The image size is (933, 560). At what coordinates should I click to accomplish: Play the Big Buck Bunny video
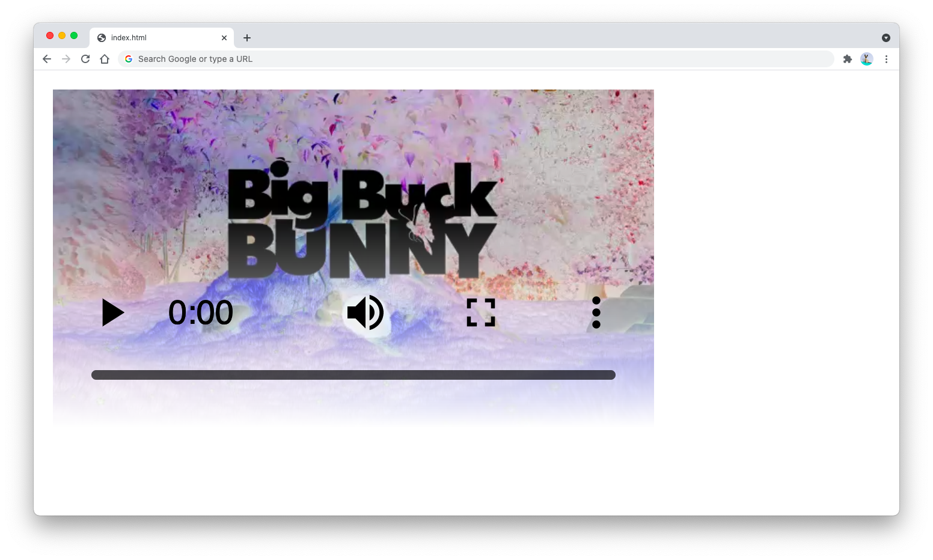point(113,312)
